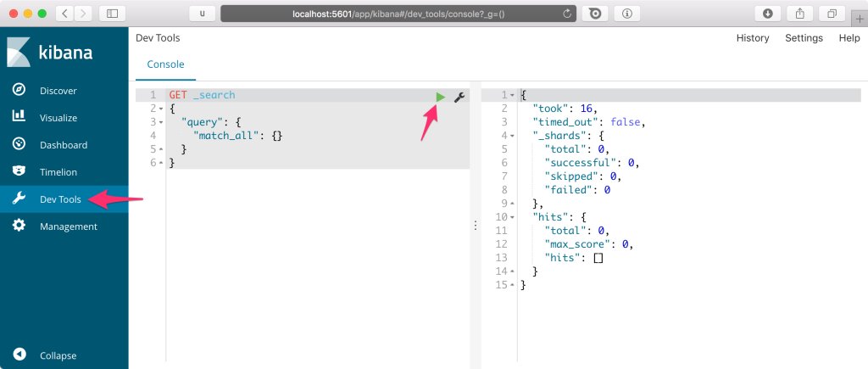Click "failed": 0 response line
Viewport: 868px width, 369px height.
point(577,190)
